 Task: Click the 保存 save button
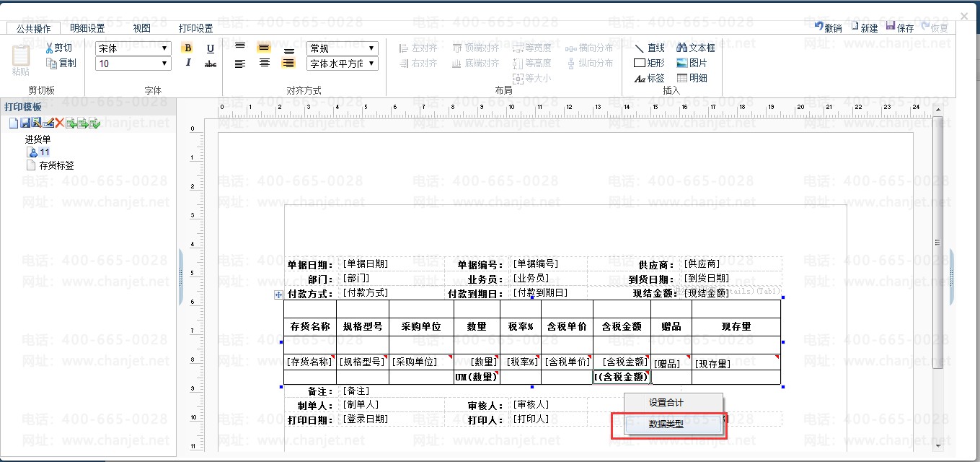click(900, 27)
